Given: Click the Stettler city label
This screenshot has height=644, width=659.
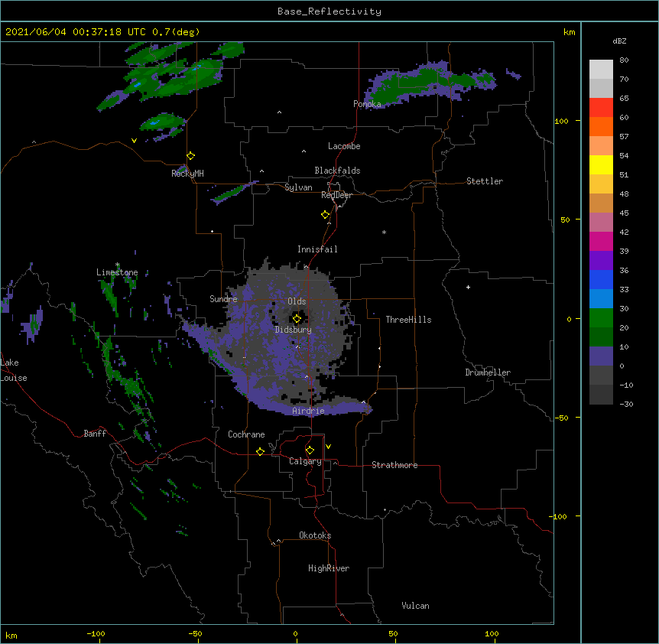Looking at the screenshot, I should coord(485,181).
